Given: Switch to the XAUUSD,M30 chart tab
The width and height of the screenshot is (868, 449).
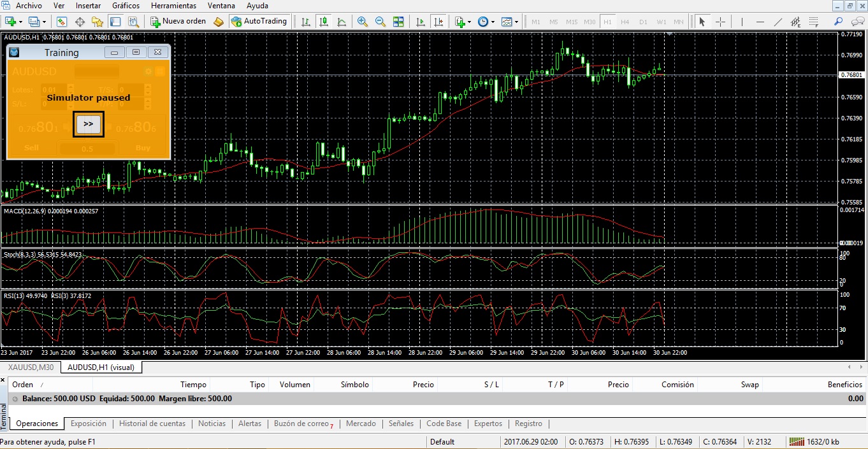Looking at the screenshot, I should coord(29,367).
